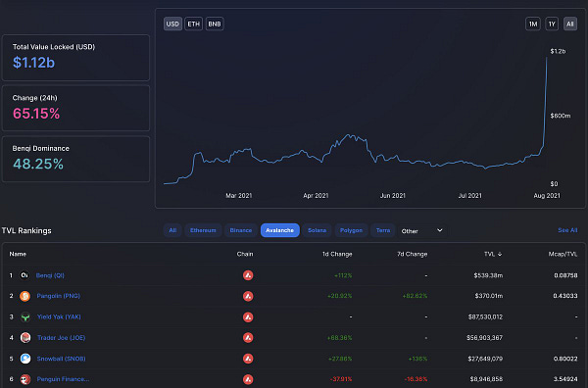Switch chart denomination to ETH
This screenshot has width=588, height=388.
point(193,24)
